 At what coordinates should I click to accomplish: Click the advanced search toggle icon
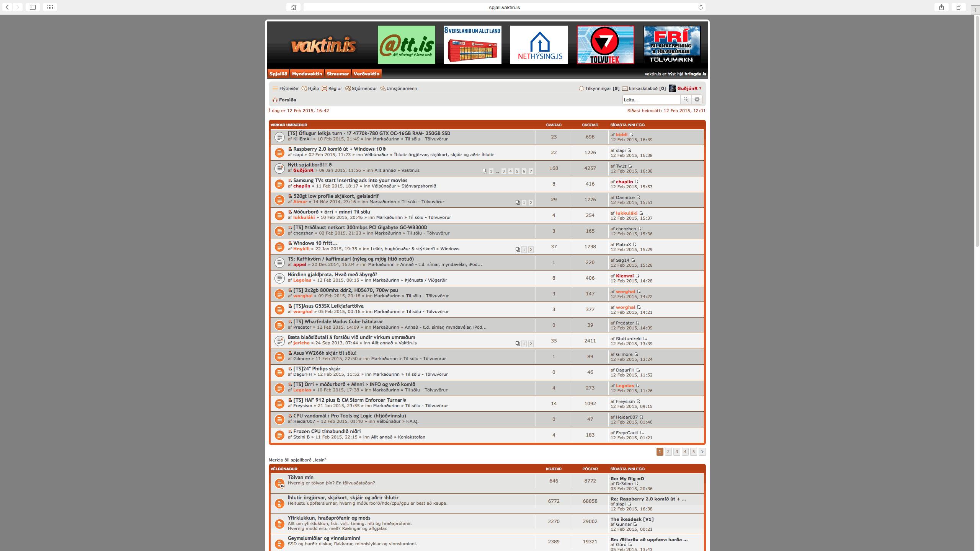(x=698, y=99)
